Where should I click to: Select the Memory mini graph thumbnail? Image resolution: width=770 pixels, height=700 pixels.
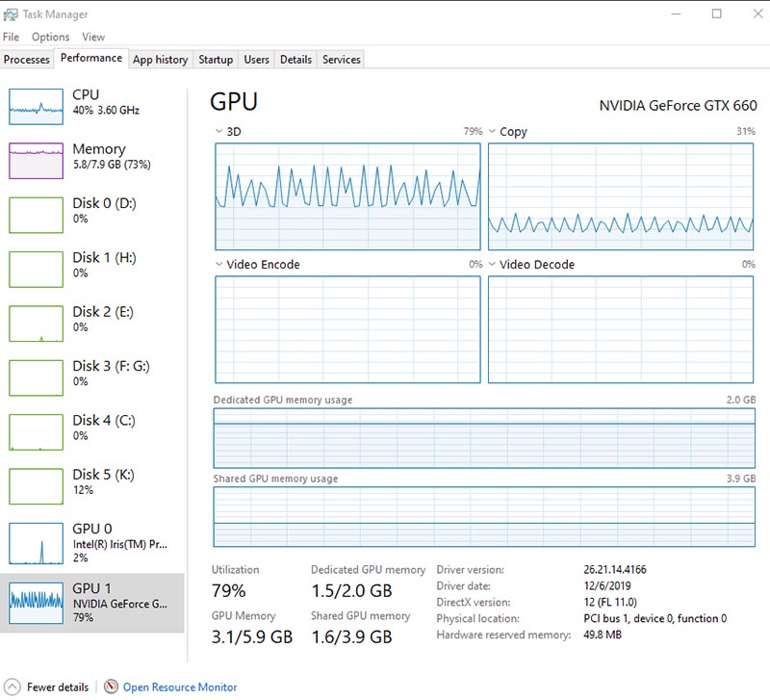[x=36, y=161]
